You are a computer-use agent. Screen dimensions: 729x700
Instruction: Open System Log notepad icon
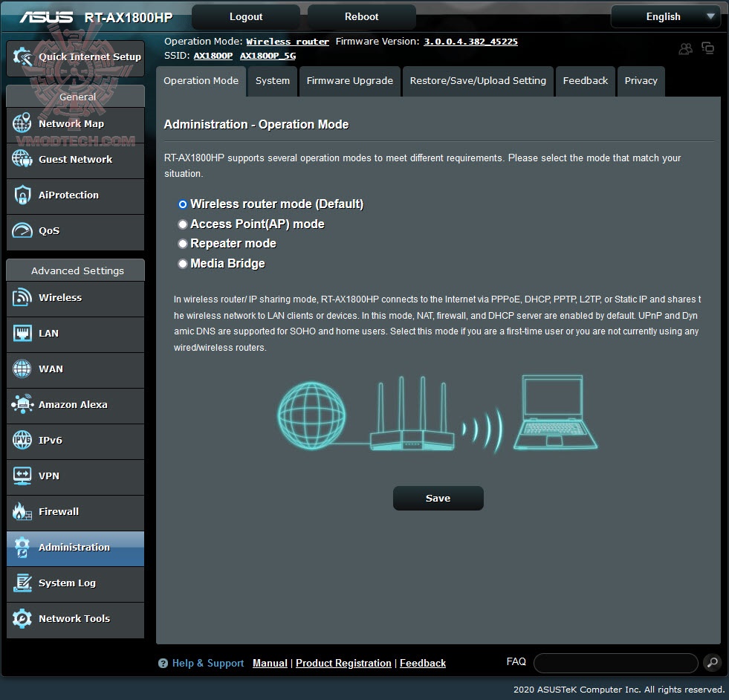click(22, 583)
